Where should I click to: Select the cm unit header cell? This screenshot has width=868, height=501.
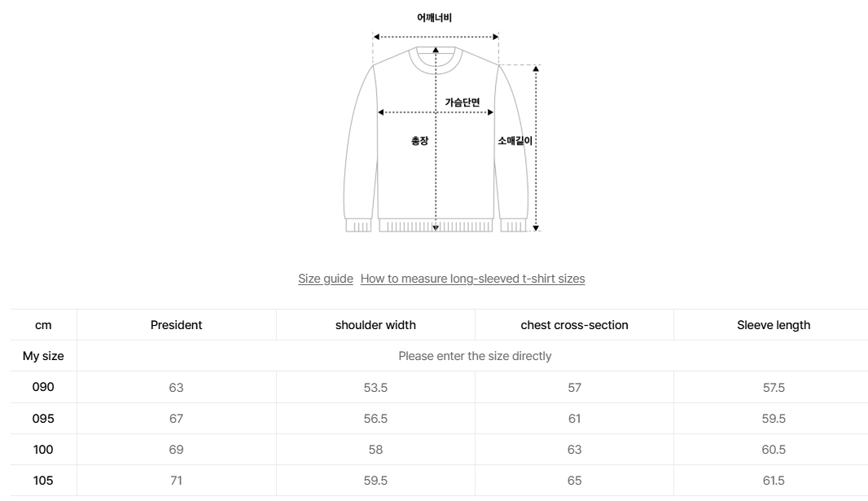(43, 324)
